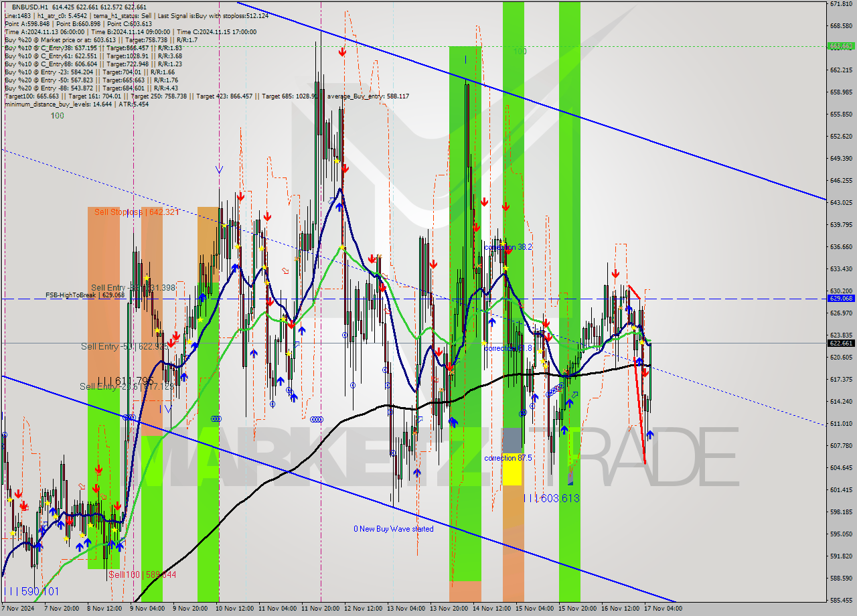The width and height of the screenshot is (857, 616).
Task: Click the 611.010 price axis label
Action: [x=841, y=423]
